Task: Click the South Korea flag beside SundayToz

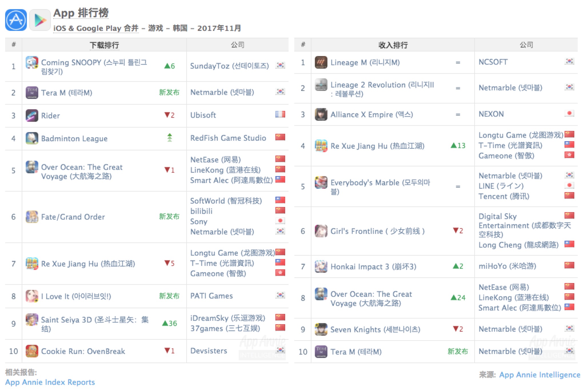Action: (280, 65)
